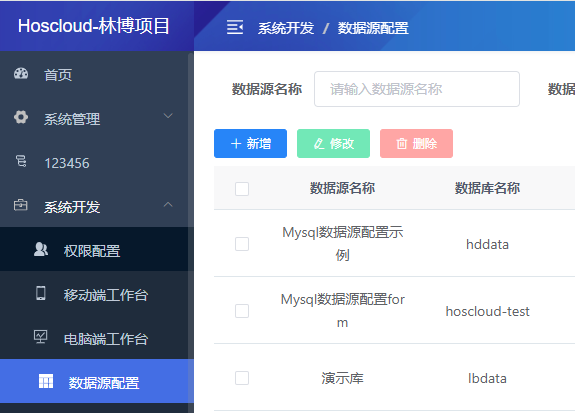Click the dashboard icon beside 首页
This screenshot has height=413, width=575.
point(21,74)
